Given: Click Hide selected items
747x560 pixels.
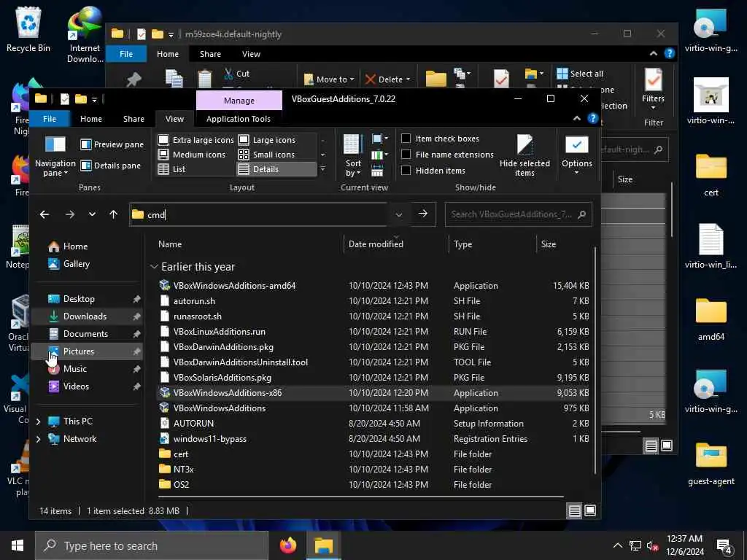Looking at the screenshot, I should 525,156.
